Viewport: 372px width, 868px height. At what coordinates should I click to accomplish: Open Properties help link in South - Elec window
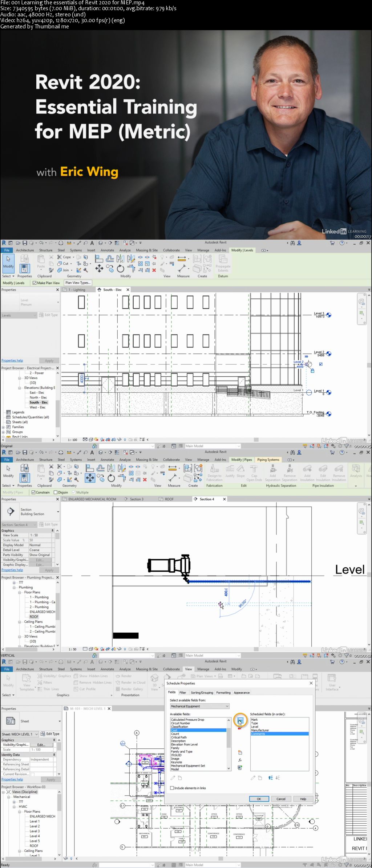coord(12,361)
